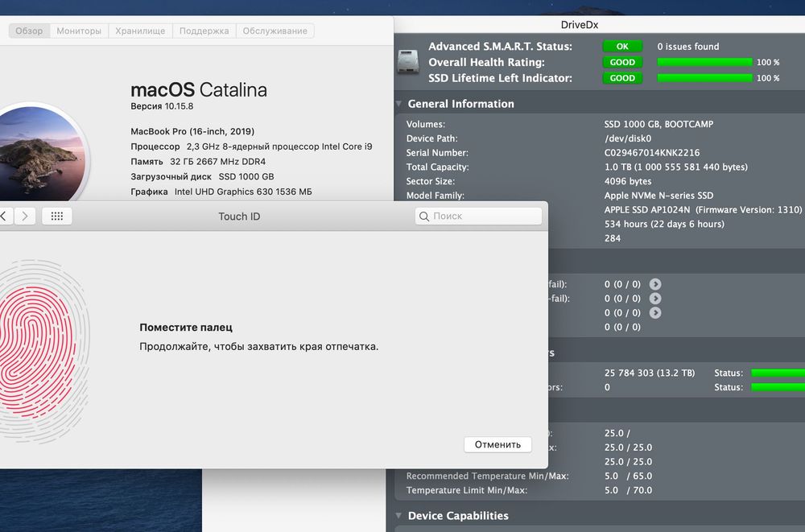This screenshot has width=805, height=532.
Task: Click Графика Intel UHD Graphics 630 line
Action: pos(221,192)
